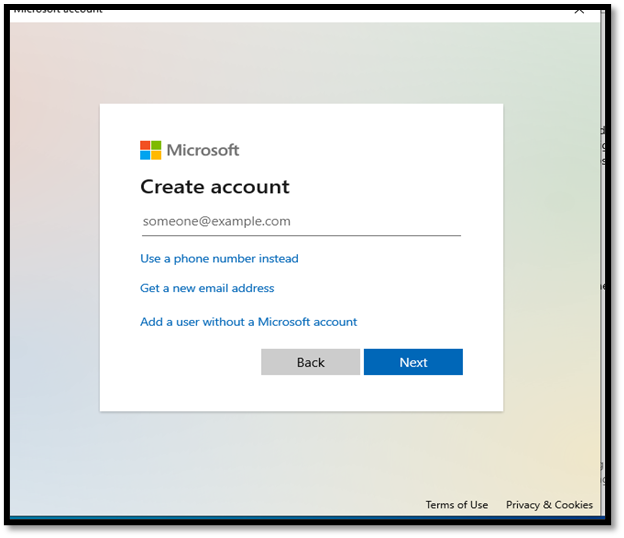
Task: Go back with the Back button
Action: pyautogui.click(x=310, y=362)
